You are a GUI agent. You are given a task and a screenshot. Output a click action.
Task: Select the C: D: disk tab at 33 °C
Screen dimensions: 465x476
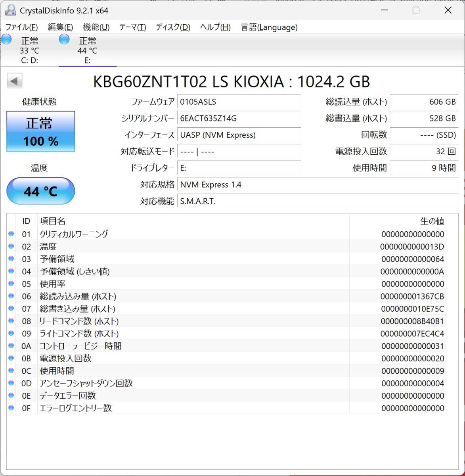coord(29,50)
